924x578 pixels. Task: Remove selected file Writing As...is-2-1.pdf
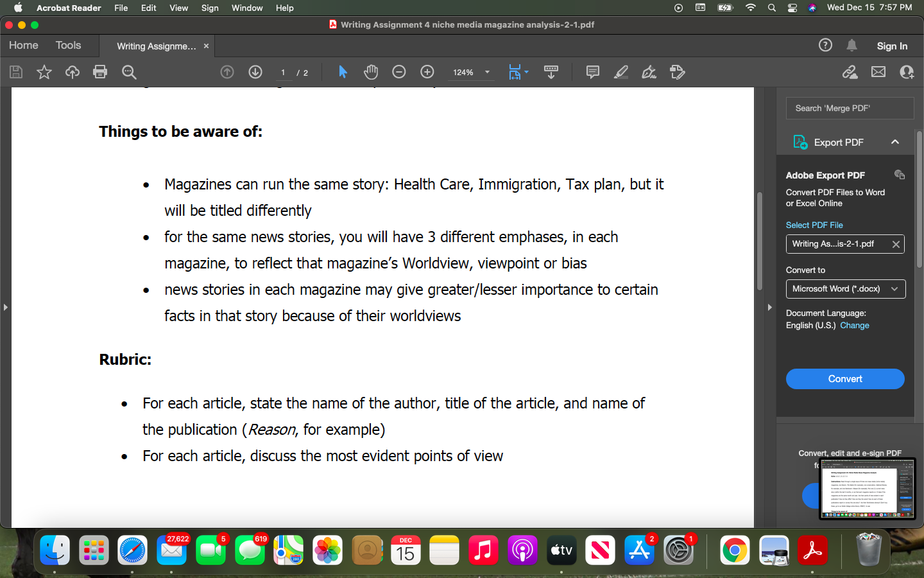click(x=896, y=244)
